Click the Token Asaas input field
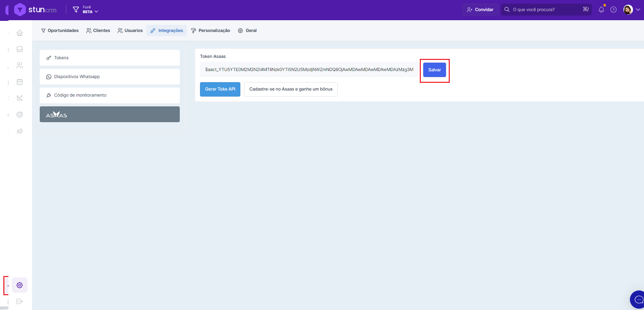 (x=309, y=70)
